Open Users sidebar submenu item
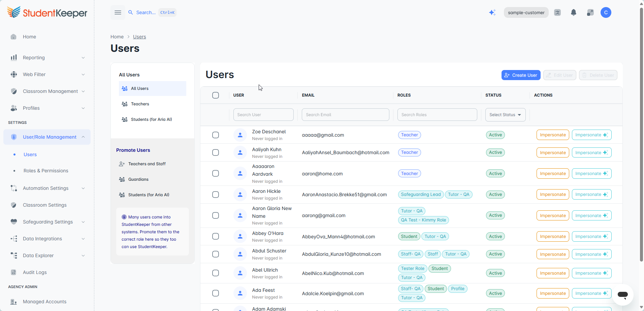The image size is (644, 311). click(30, 154)
